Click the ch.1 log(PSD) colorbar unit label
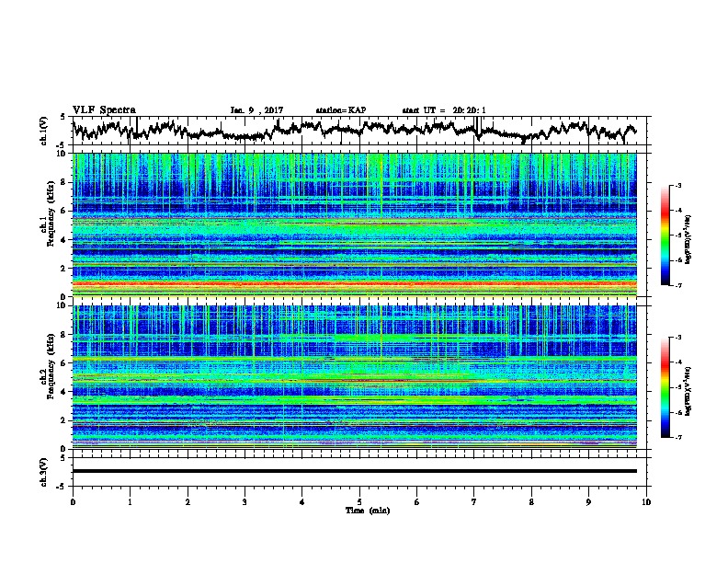Viewport: 728px width, 563px height. coord(688,239)
